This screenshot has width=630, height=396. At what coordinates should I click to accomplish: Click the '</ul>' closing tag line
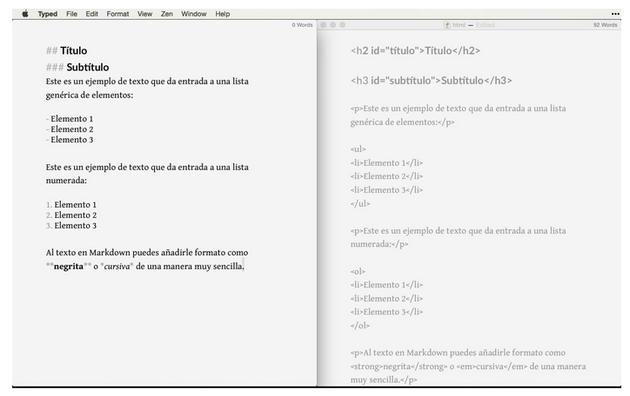(x=360, y=204)
